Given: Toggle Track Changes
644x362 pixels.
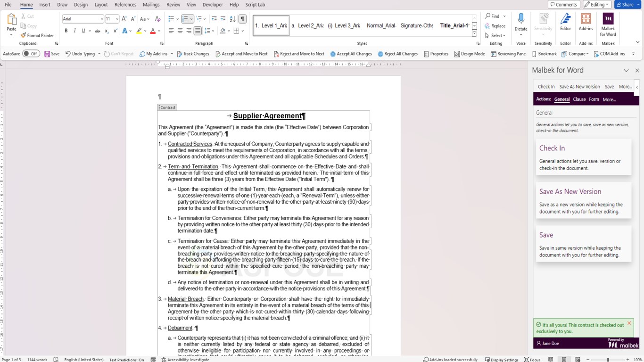Looking at the screenshot, I should pos(193,54).
